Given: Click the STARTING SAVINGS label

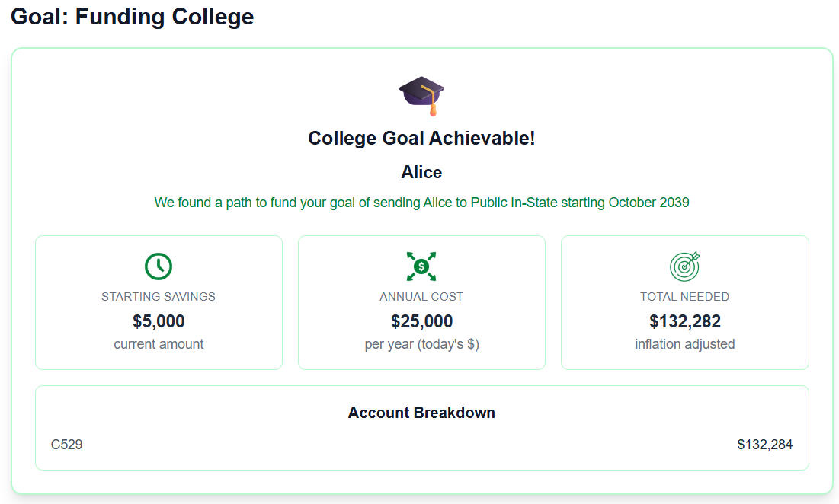Looking at the screenshot, I should [159, 297].
